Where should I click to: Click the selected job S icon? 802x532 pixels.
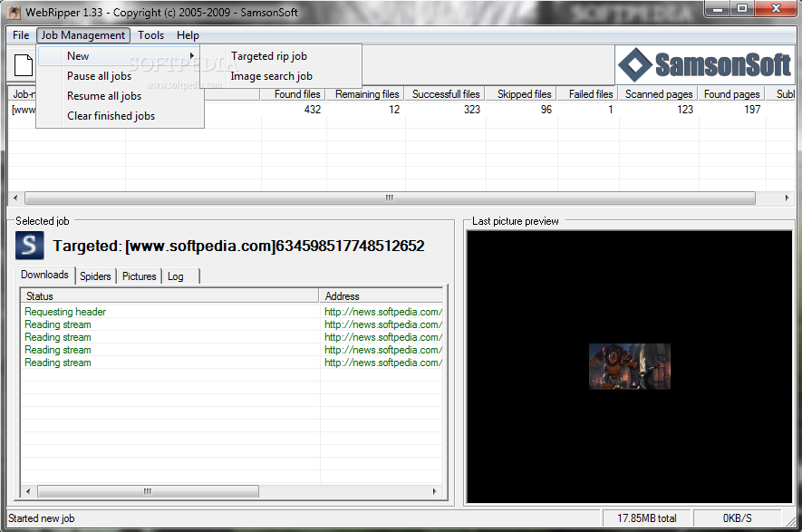[x=30, y=246]
